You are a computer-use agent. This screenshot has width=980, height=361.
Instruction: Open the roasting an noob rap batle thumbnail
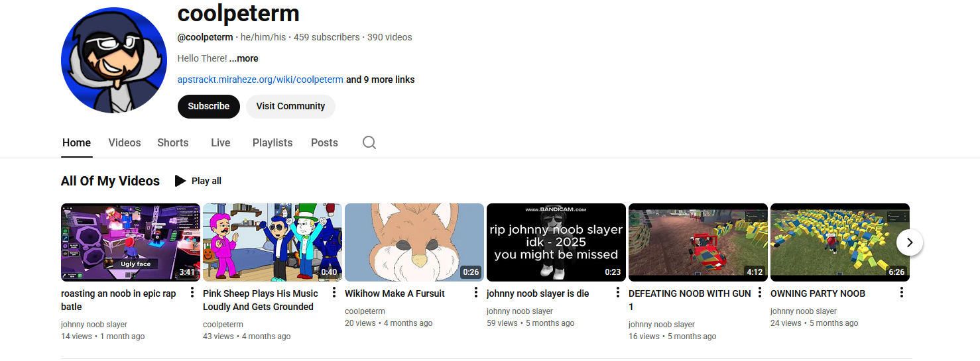coord(131,242)
